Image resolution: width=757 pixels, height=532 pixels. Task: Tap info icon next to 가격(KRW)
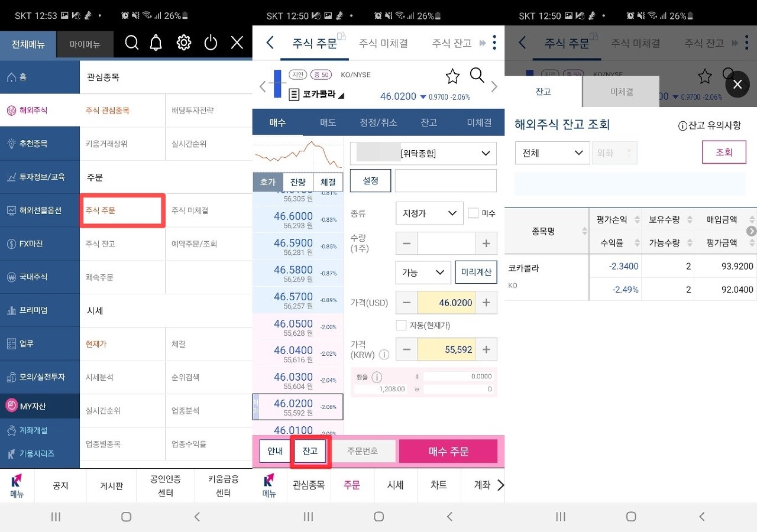coord(384,355)
